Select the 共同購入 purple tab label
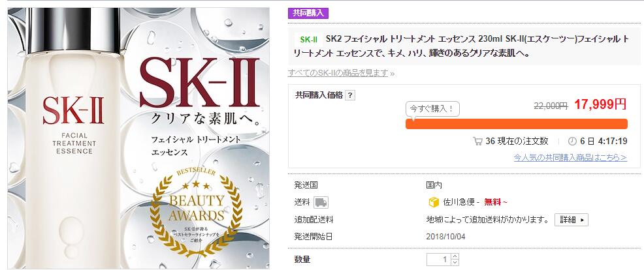This screenshot has width=644, height=270. click(307, 12)
